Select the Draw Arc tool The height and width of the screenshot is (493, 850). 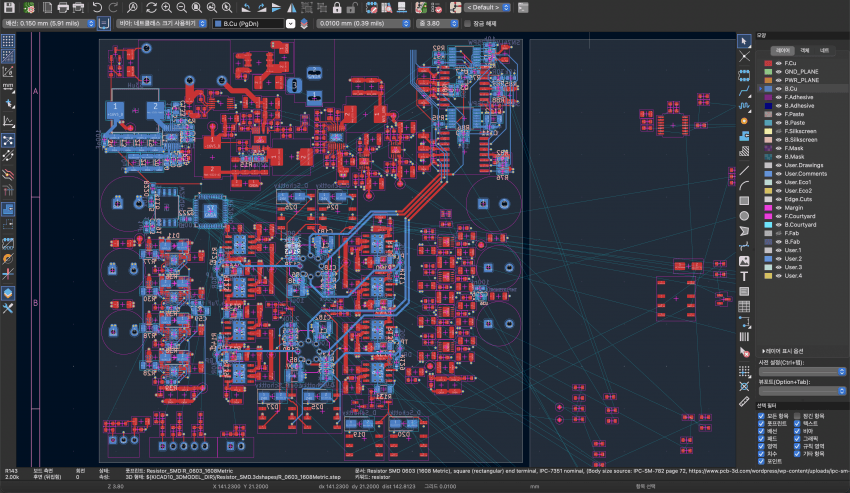click(744, 185)
